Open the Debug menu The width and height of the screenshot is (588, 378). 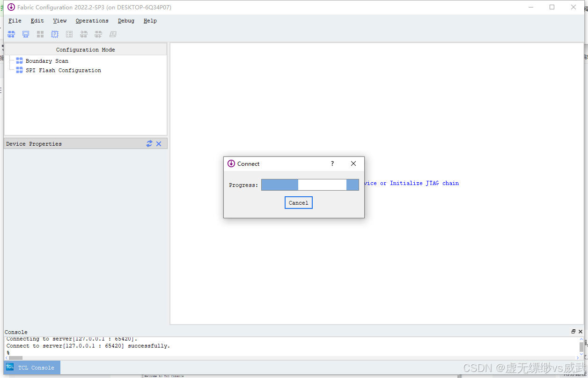coord(126,21)
